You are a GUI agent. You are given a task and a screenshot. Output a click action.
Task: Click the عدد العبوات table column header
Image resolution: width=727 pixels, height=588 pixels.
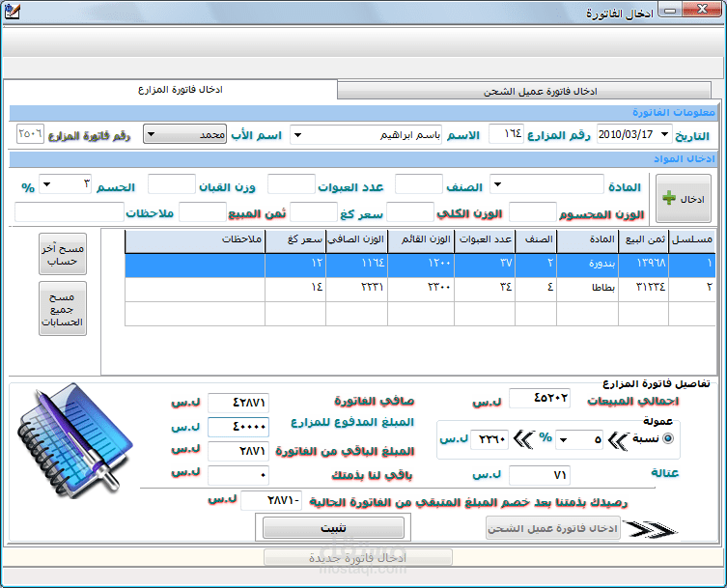[x=485, y=239]
